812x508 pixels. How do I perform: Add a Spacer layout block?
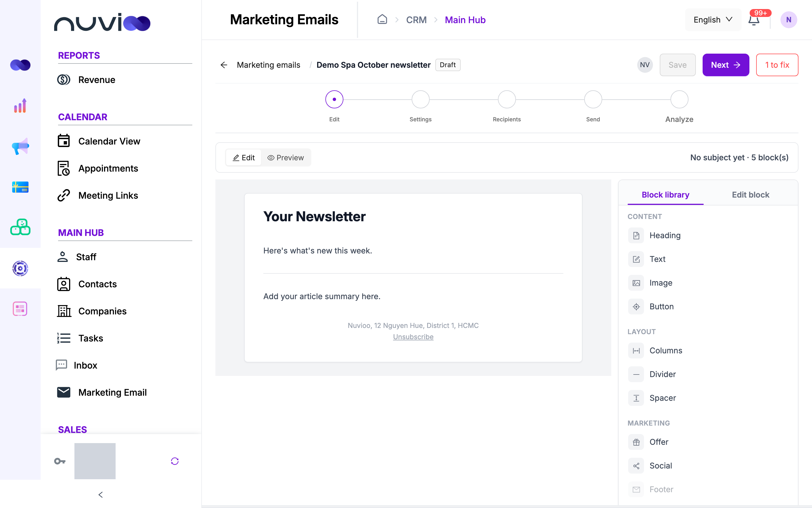652,398
